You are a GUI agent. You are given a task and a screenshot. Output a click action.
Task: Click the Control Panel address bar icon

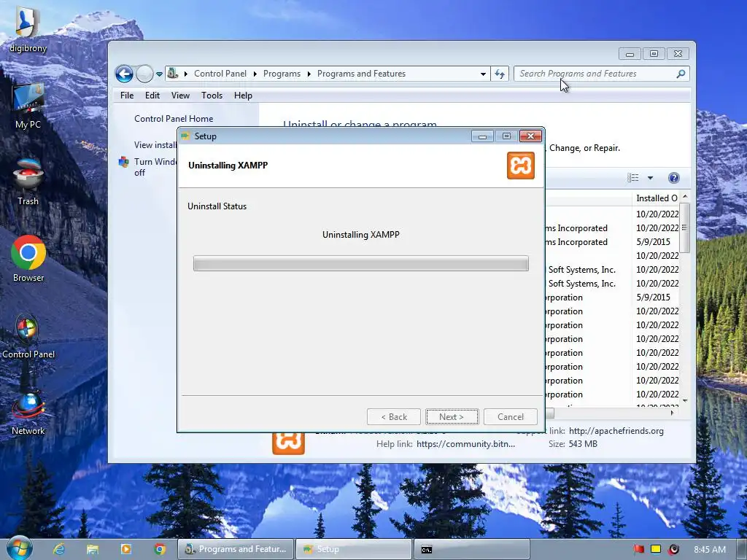[x=172, y=74]
